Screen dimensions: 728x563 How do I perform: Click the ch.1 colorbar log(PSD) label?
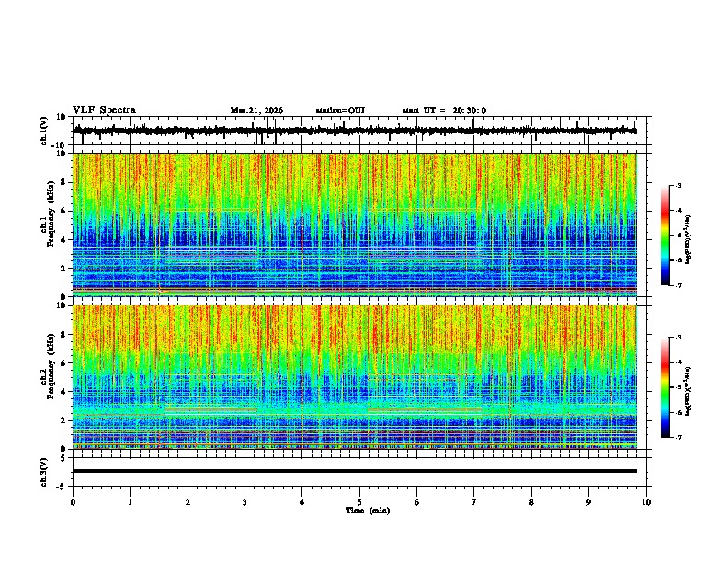pyautogui.click(x=688, y=240)
